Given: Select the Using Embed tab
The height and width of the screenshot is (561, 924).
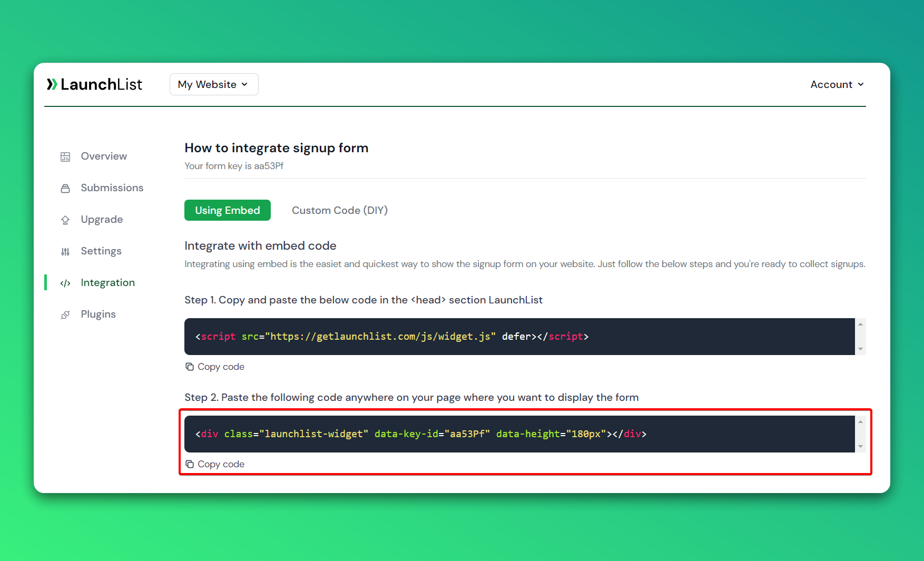Looking at the screenshot, I should [228, 210].
